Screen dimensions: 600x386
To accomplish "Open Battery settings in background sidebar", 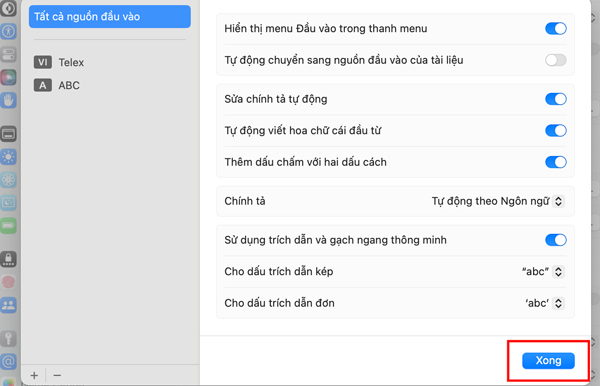I will (x=8, y=226).
